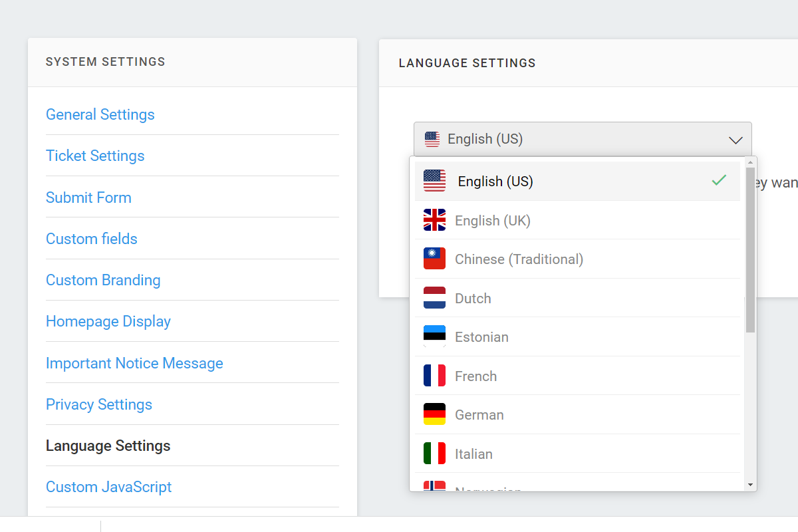Click green checkmark next to English (US)
This screenshot has height=532, width=798.
coord(719,180)
